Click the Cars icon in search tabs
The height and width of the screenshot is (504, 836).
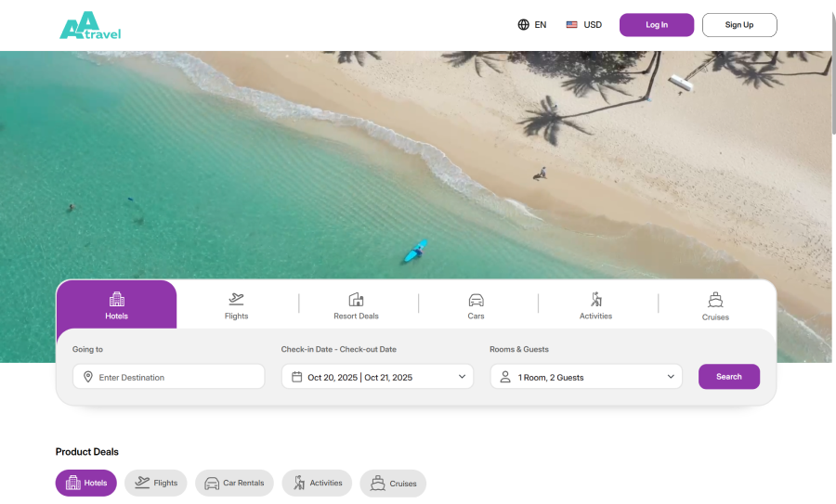click(x=477, y=300)
